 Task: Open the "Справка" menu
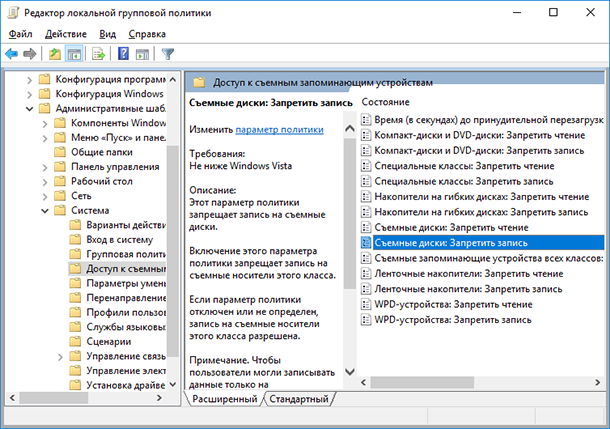147,34
